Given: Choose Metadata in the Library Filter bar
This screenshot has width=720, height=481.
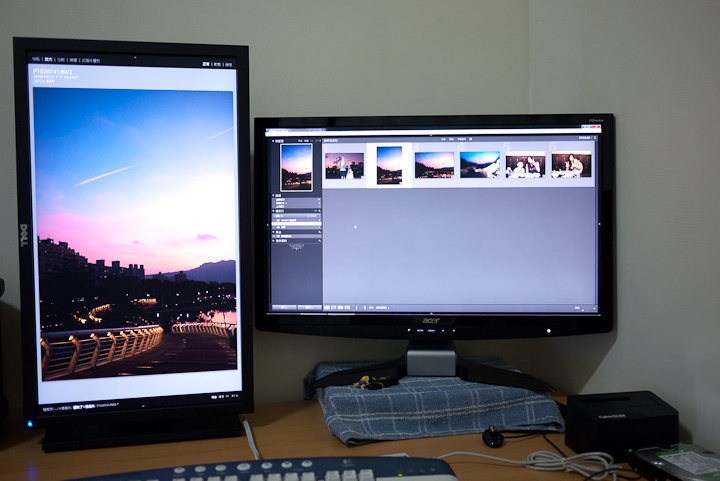Looking at the screenshot, I should click(461, 139).
